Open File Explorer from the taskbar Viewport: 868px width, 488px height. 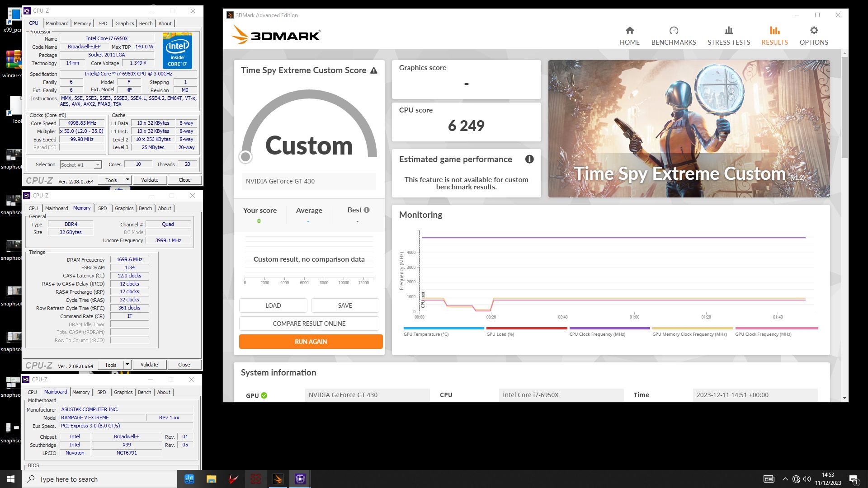[211, 479]
